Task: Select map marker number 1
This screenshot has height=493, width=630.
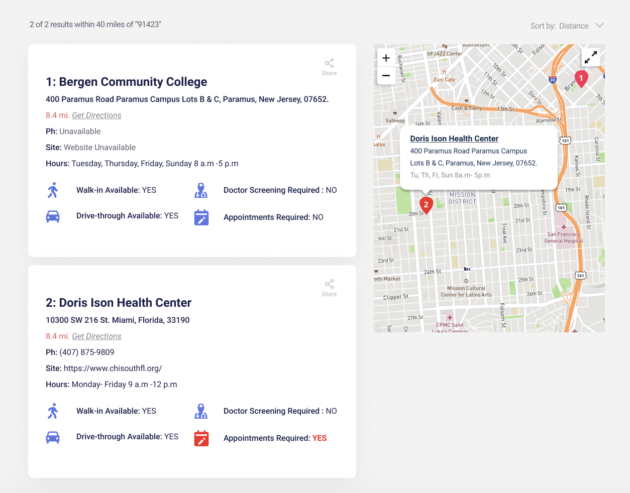Action: 581,78
